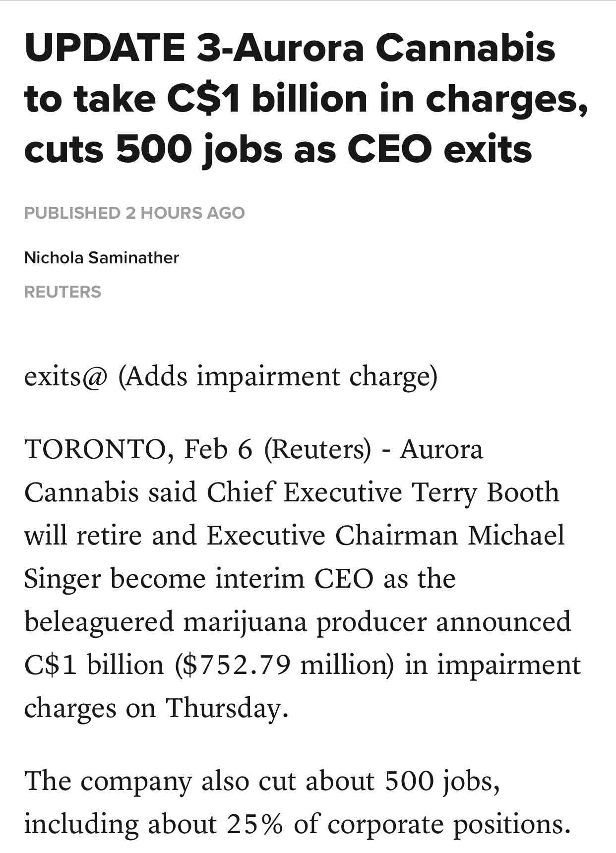Click the '25%' figure in last paragraph

(x=255, y=824)
